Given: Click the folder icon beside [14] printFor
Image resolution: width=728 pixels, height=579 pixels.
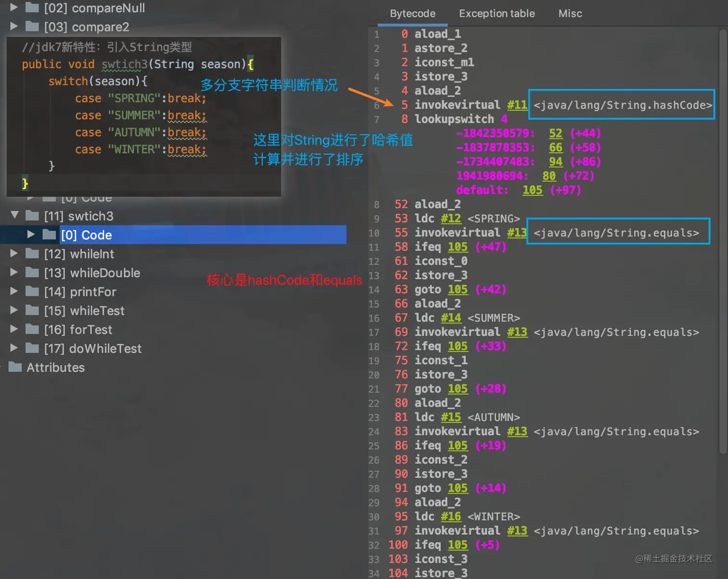Looking at the screenshot, I should (x=32, y=291).
